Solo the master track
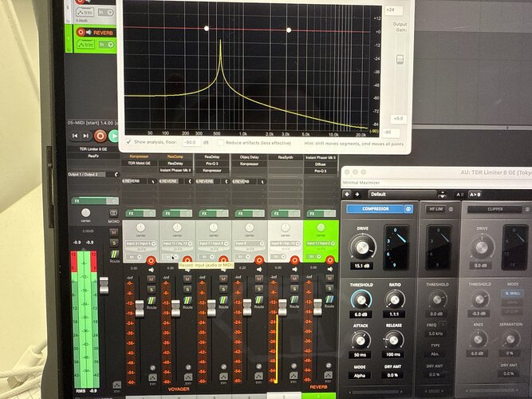 (114, 243)
